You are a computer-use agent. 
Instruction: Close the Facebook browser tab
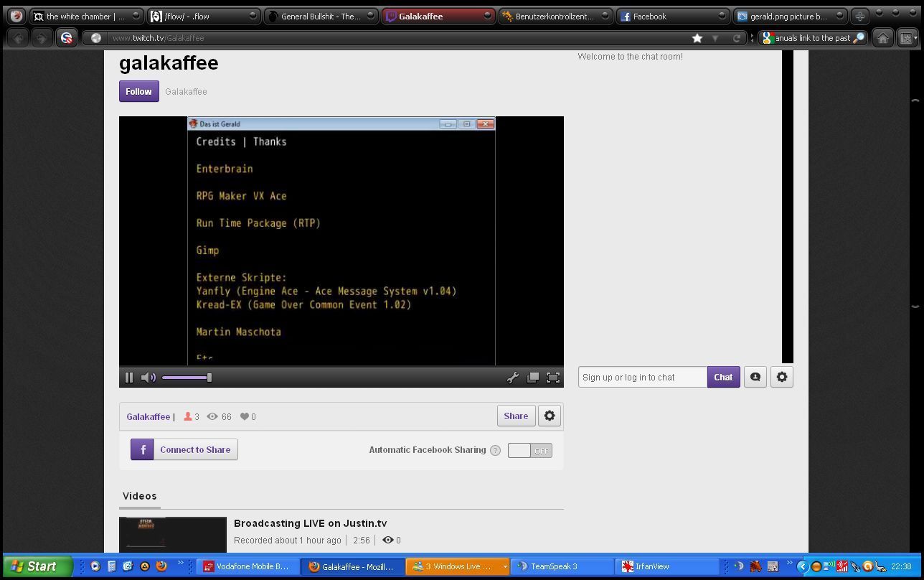(722, 16)
